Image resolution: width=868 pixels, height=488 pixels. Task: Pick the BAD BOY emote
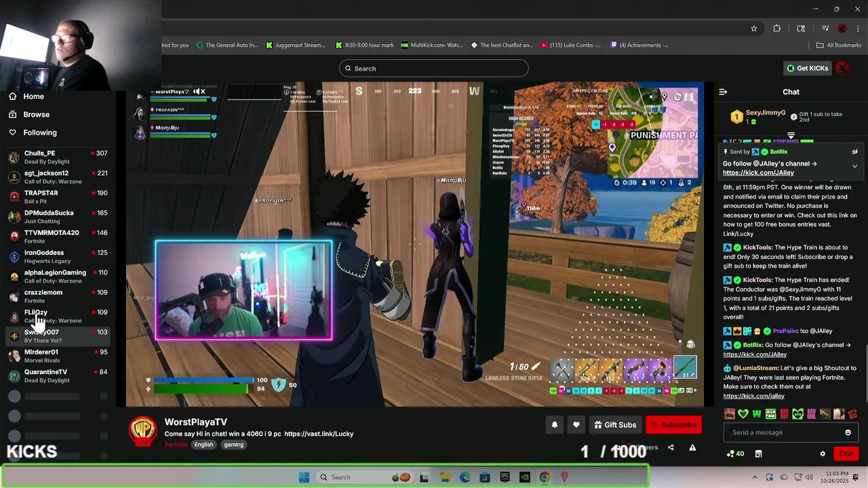coord(784,414)
